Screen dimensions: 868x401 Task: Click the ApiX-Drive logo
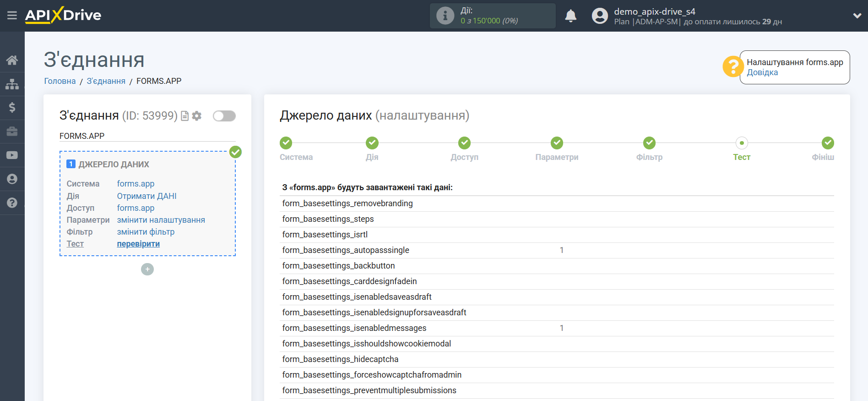(x=63, y=15)
